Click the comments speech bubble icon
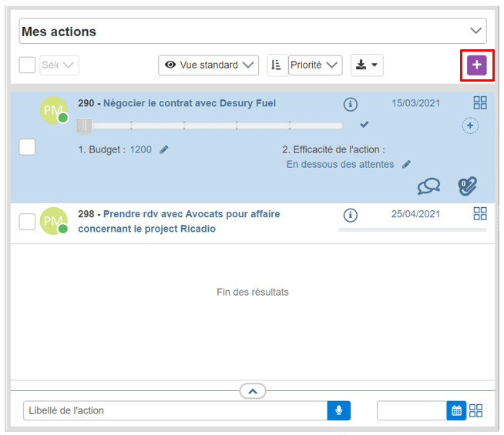The width and height of the screenshot is (504, 435). (x=428, y=186)
